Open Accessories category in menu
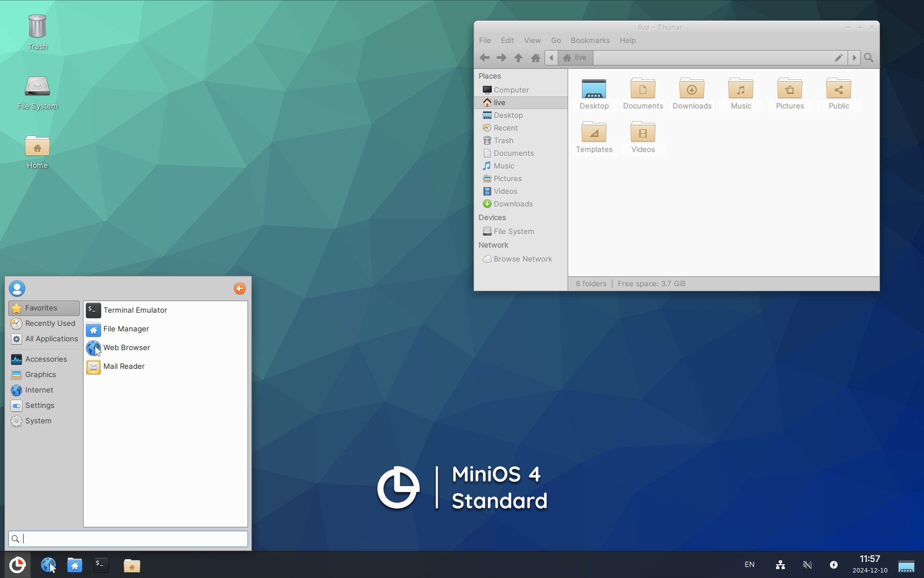 click(x=44, y=359)
